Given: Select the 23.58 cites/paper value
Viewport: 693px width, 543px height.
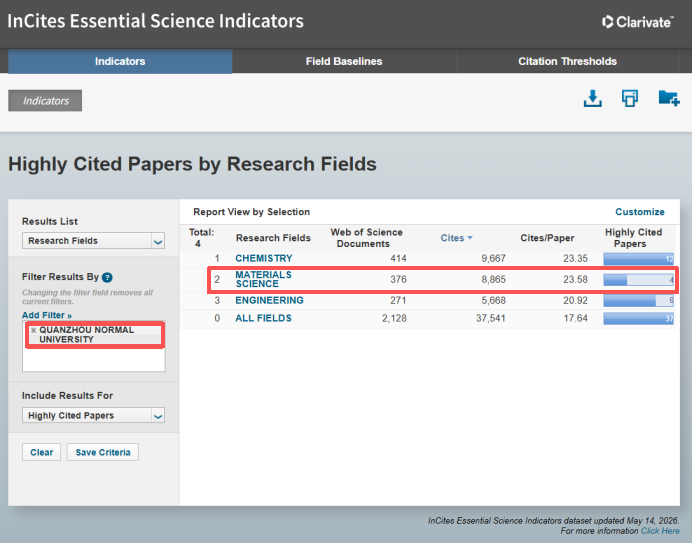Looking at the screenshot, I should (x=575, y=279).
